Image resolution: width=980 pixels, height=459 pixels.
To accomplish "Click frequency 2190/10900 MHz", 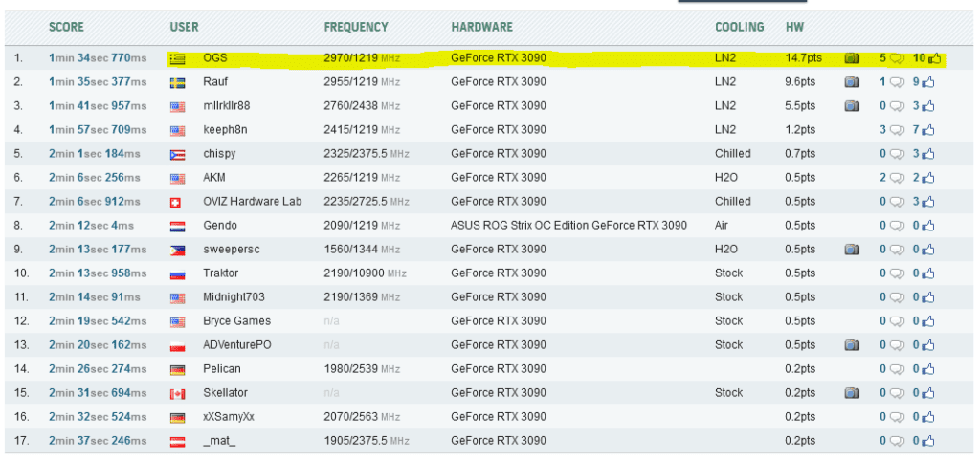I will (365, 273).
